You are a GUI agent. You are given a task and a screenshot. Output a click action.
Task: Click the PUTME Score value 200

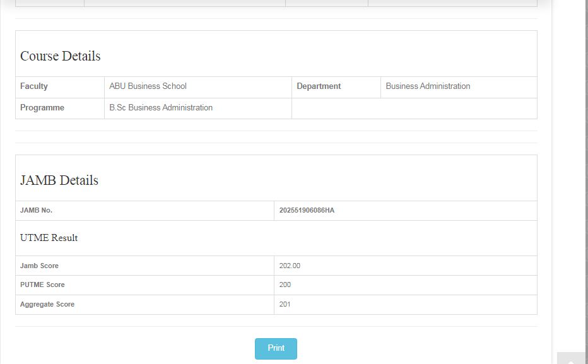(x=285, y=285)
